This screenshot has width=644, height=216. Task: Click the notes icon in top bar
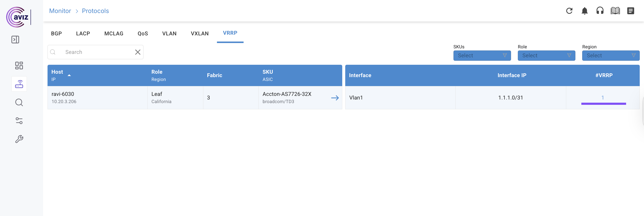point(631,11)
